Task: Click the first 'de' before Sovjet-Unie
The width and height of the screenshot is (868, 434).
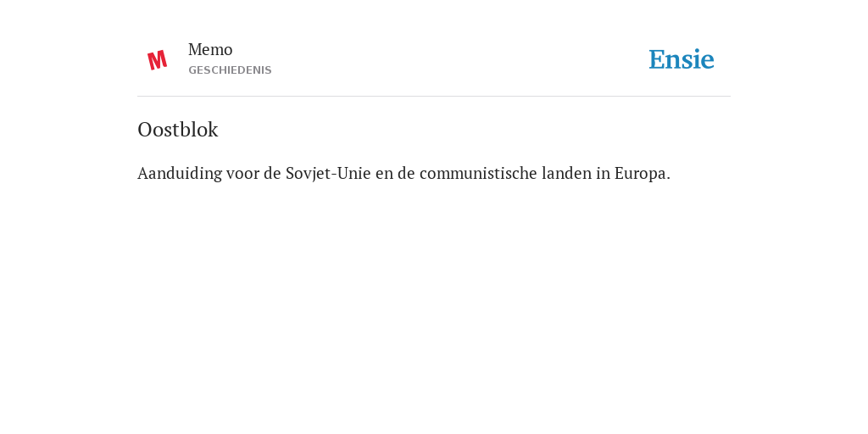Action: pos(272,174)
